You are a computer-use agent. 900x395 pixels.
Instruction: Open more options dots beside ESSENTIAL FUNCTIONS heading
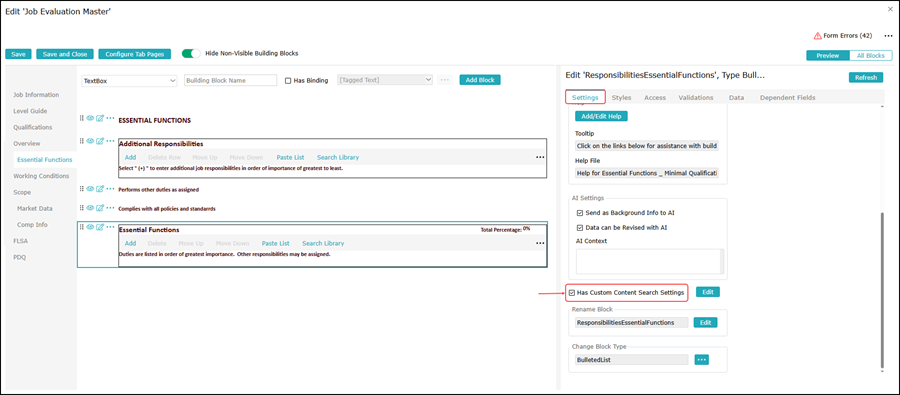[110, 118]
